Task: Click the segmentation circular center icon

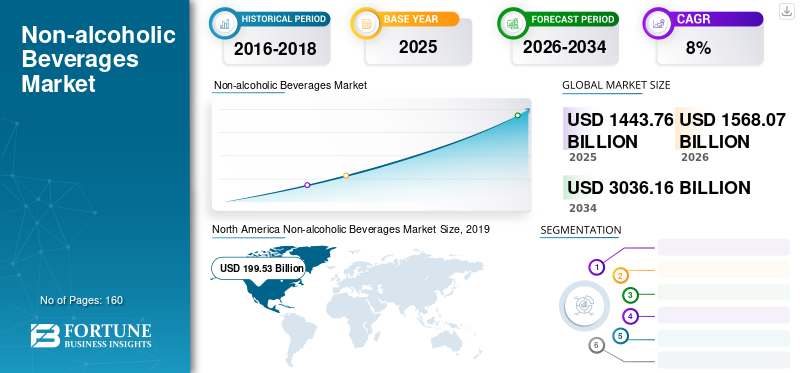Action: 584,305
